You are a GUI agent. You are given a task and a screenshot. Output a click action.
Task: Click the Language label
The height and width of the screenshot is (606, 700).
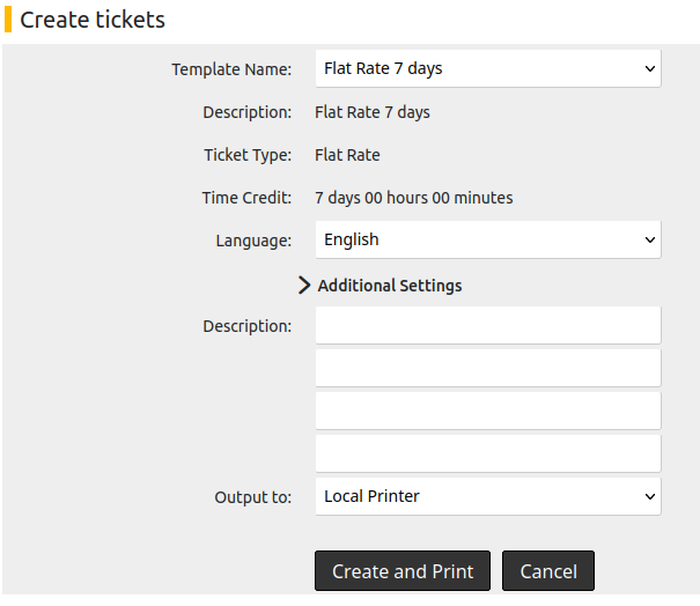point(253,240)
